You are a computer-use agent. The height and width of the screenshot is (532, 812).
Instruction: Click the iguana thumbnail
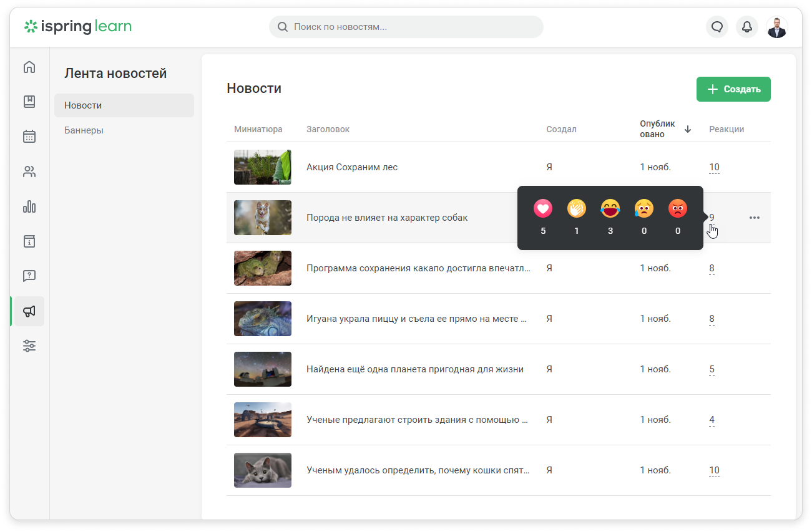pyautogui.click(x=263, y=319)
